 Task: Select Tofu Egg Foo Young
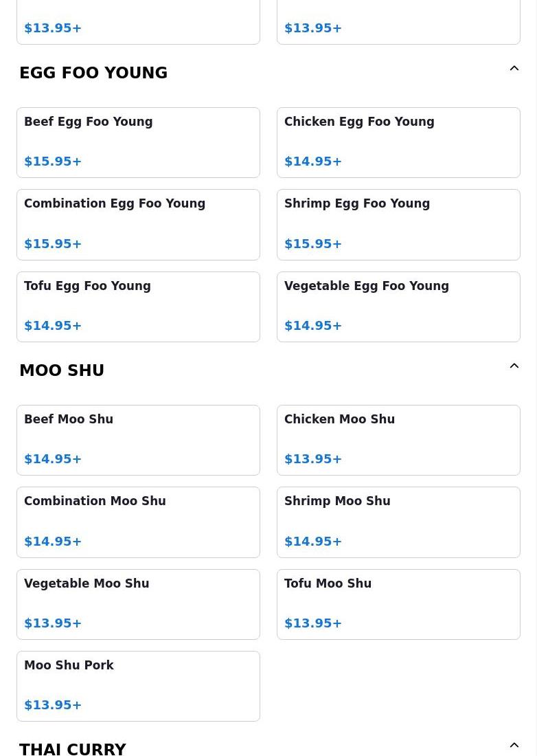pyautogui.click(x=138, y=307)
